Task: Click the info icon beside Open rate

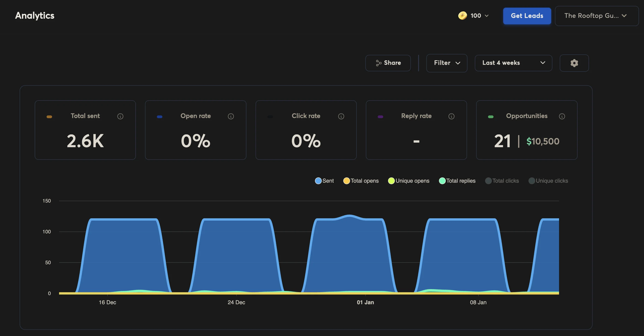Action: (231, 116)
